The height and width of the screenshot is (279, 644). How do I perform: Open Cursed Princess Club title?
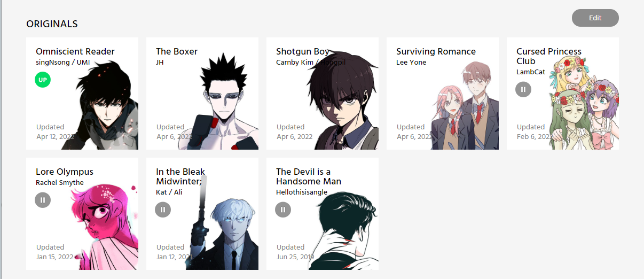coord(549,56)
